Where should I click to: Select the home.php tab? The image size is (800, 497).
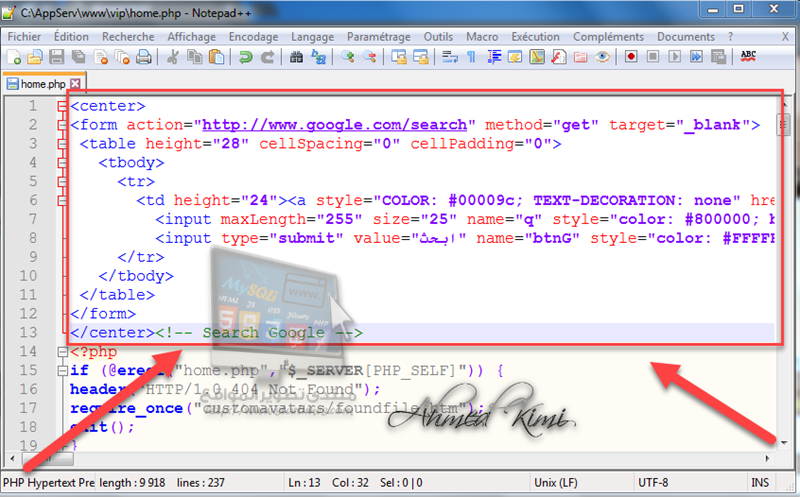click(38, 83)
